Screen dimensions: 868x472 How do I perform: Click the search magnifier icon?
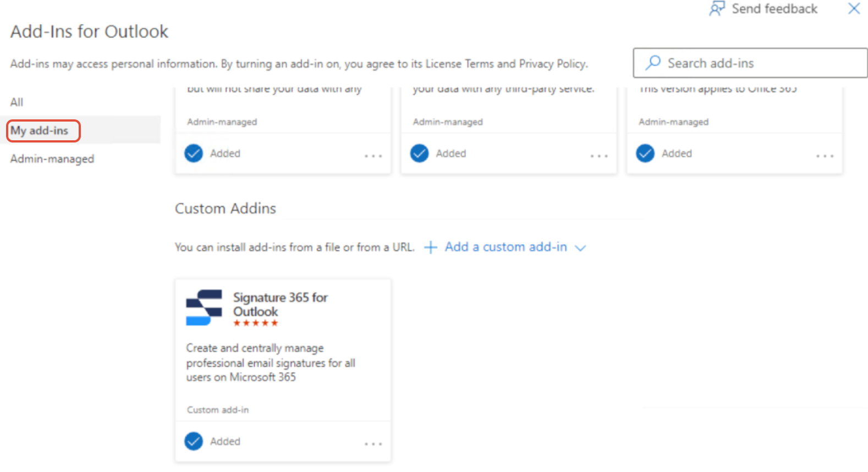(652, 63)
